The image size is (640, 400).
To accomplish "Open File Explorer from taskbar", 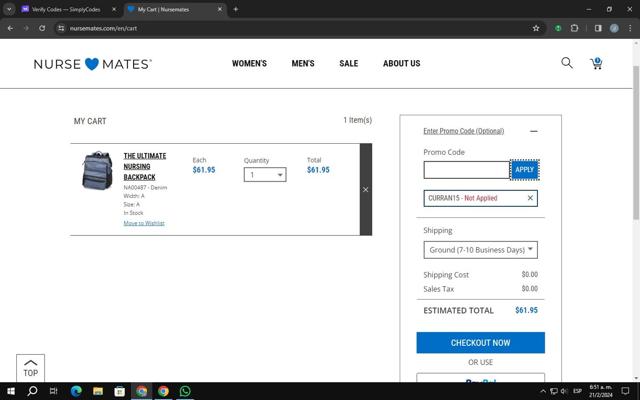I will [98, 391].
